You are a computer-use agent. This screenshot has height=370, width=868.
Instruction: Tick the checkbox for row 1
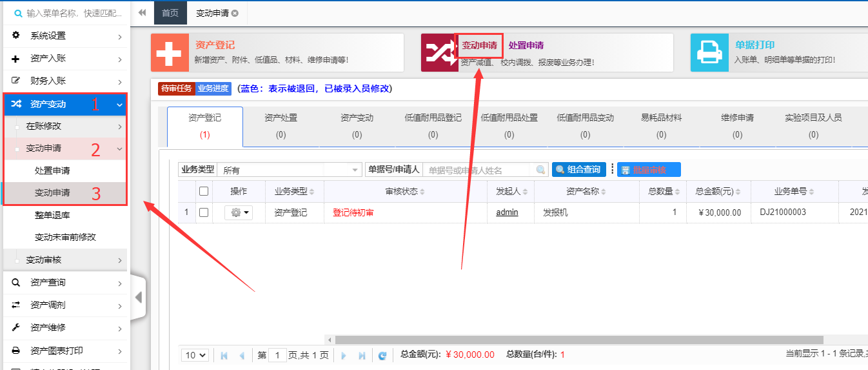204,212
